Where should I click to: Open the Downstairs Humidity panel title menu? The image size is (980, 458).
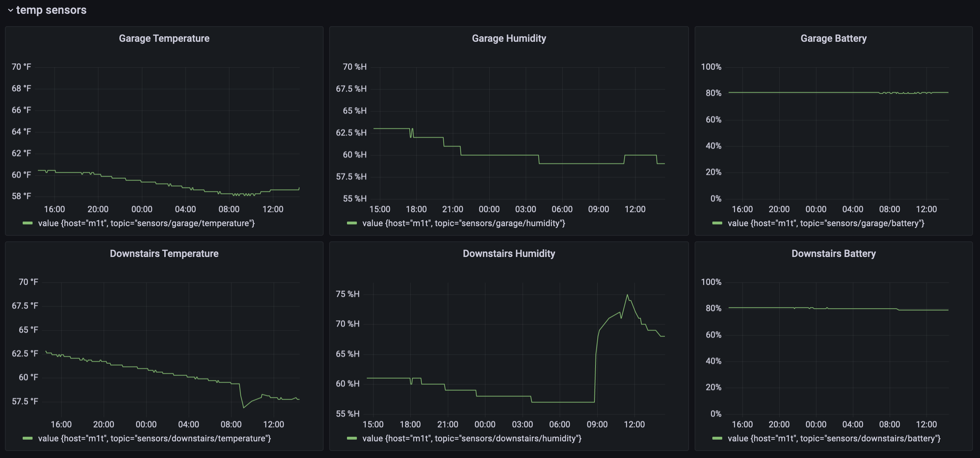[509, 254]
